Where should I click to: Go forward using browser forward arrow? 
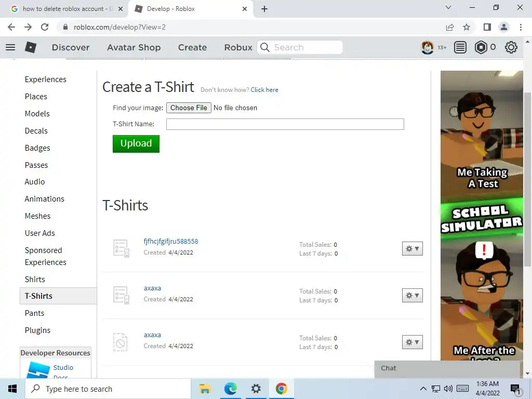(28, 27)
